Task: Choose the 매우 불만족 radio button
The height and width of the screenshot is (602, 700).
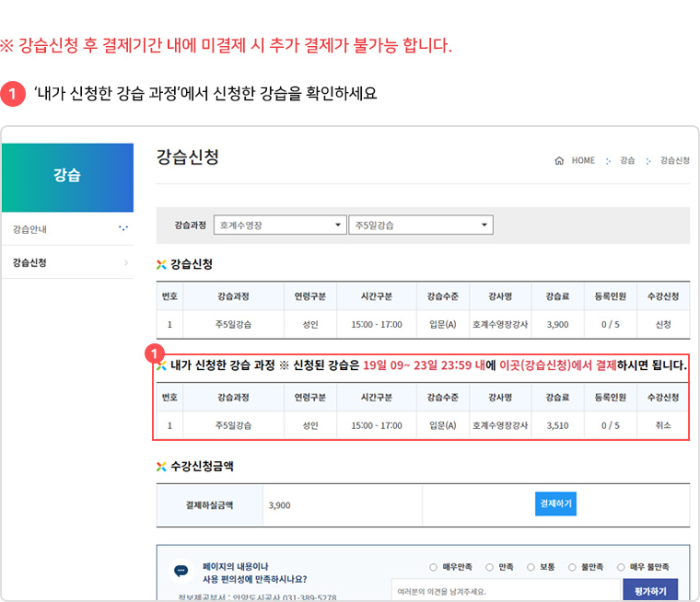Action: tap(622, 567)
